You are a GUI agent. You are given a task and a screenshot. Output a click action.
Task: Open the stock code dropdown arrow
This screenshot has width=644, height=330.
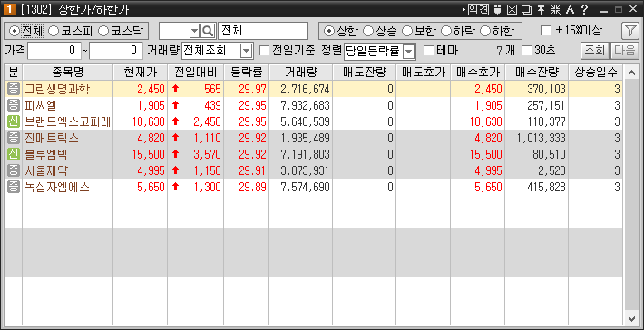[195, 31]
